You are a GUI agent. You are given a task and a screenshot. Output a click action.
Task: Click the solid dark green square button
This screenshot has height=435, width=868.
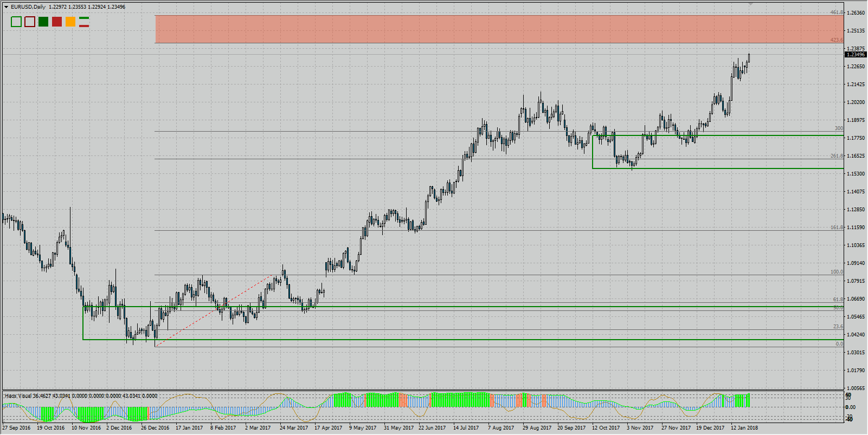tap(43, 22)
